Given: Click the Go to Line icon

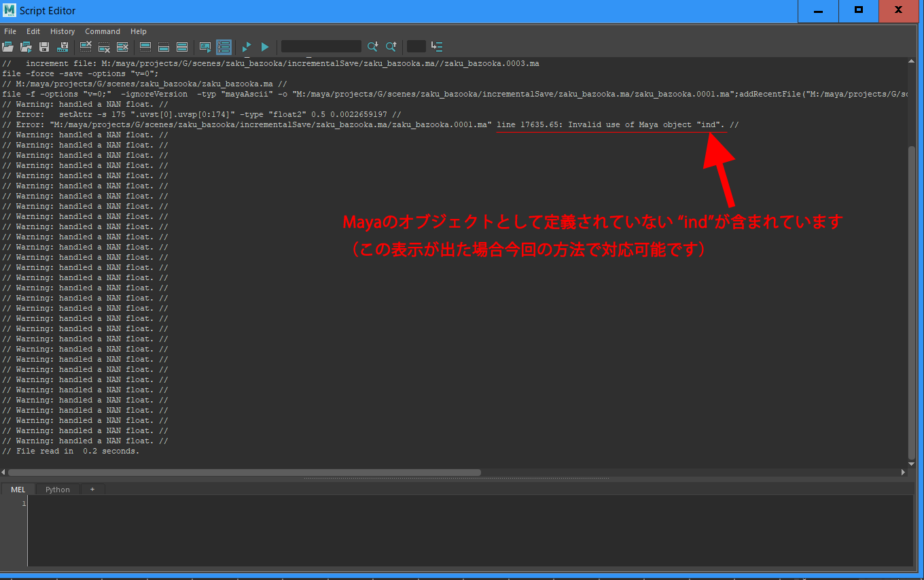Looking at the screenshot, I should [437, 47].
